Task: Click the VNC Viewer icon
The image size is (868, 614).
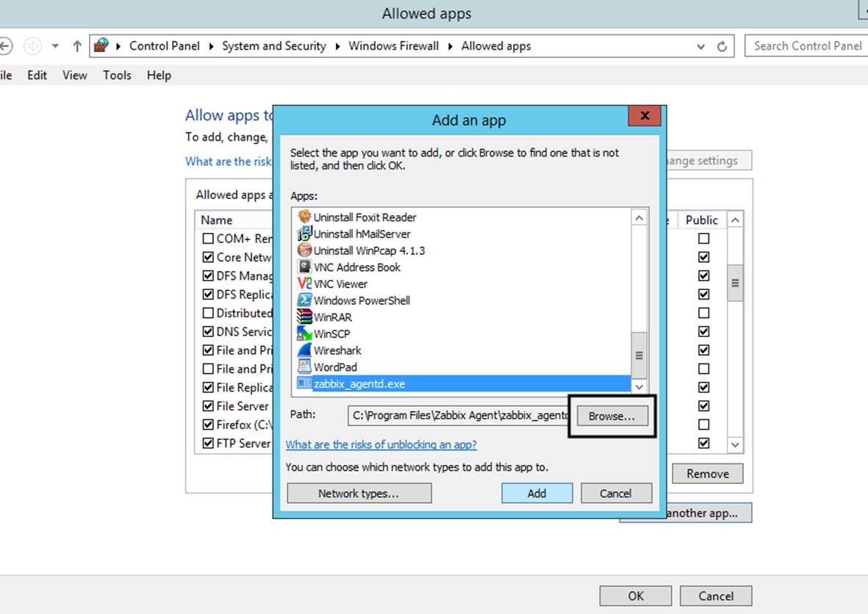Action: [x=304, y=283]
